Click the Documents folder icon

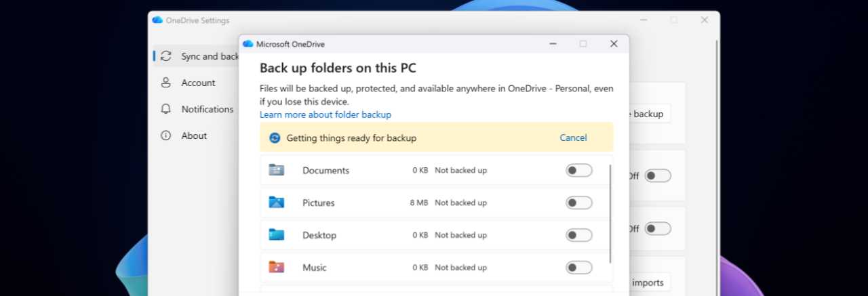click(276, 170)
